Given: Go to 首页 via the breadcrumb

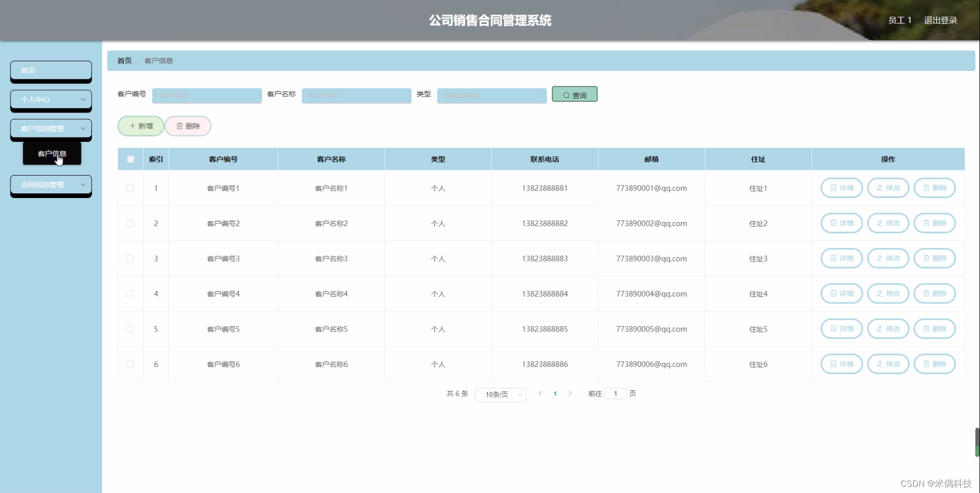Looking at the screenshot, I should point(124,60).
